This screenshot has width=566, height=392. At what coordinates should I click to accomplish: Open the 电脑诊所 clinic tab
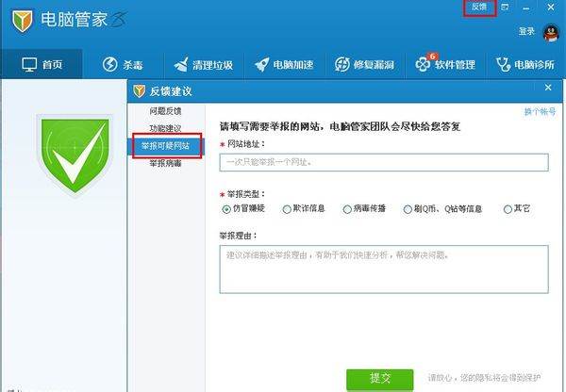(x=525, y=65)
